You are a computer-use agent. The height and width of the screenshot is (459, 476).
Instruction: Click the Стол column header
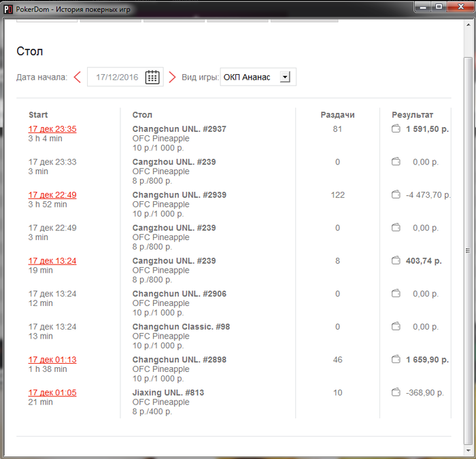click(x=142, y=115)
